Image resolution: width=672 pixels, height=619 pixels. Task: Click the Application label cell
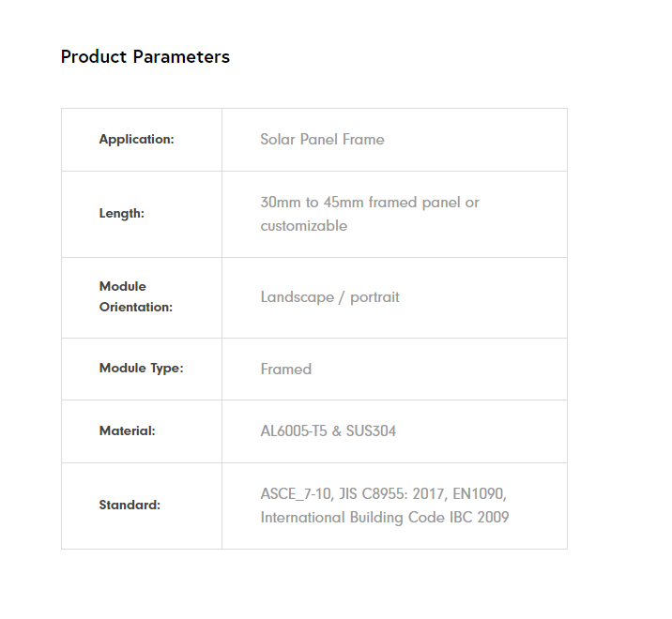click(136, 140)
